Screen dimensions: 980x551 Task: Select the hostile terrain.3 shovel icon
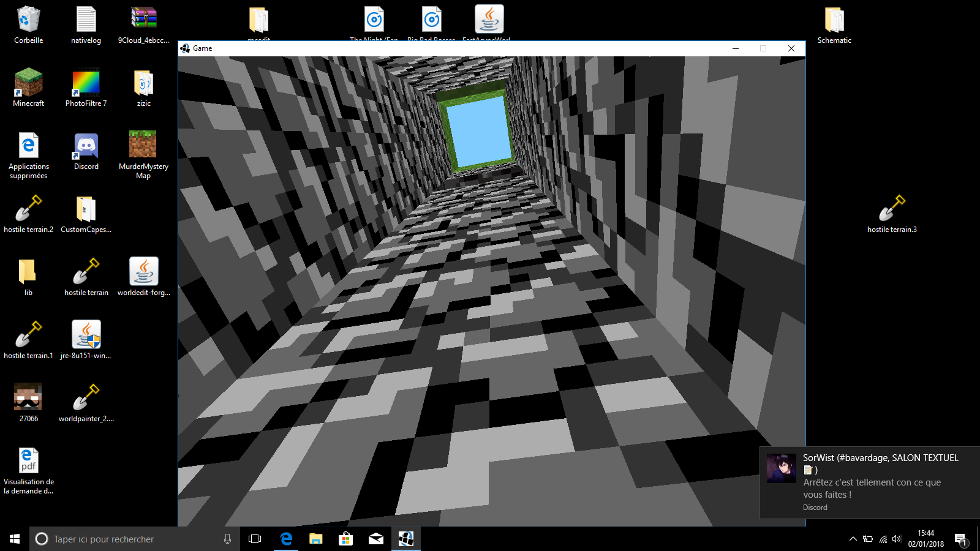click(x=892, y=209)
